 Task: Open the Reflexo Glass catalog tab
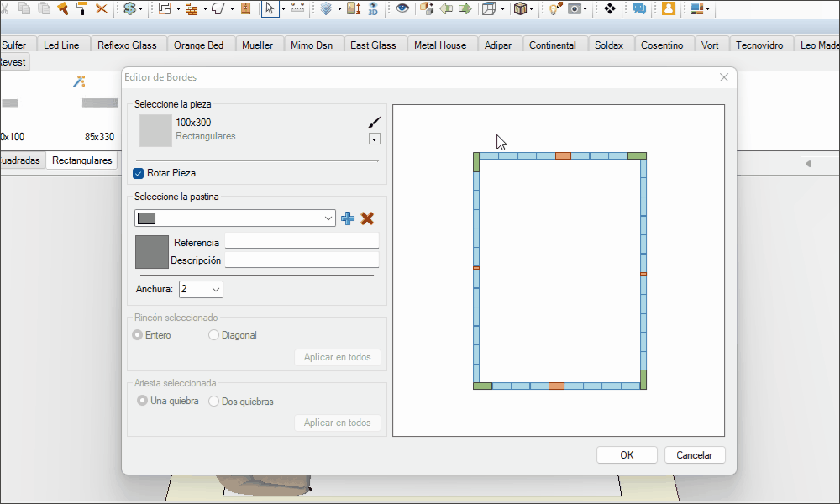127,45
